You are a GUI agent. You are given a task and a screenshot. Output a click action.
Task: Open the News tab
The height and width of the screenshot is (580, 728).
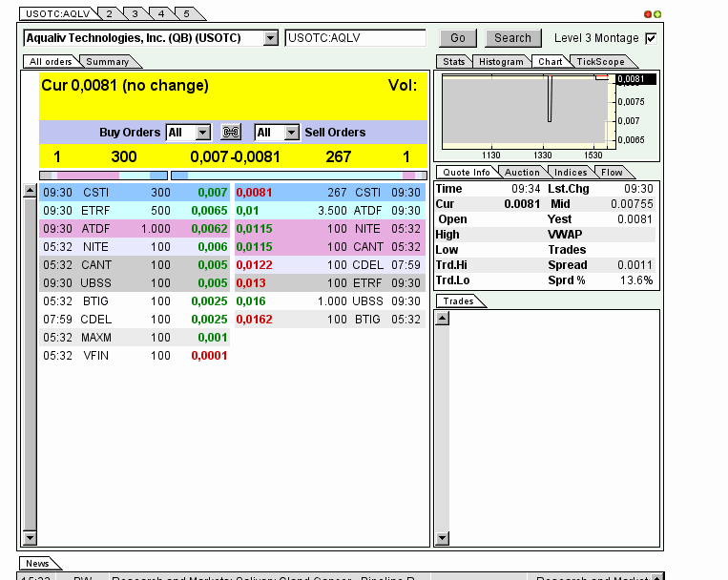[x=37, y=563]
